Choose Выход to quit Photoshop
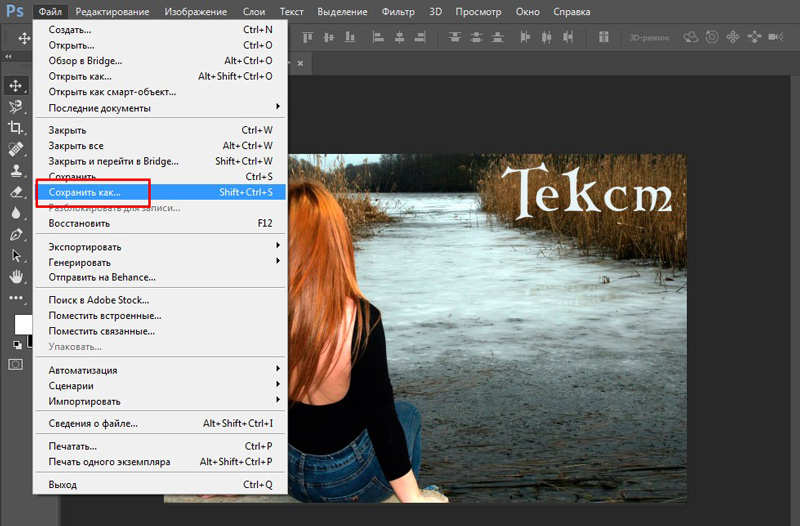Image resolution: width=800 pixels, height=526 pixels. tap(160, 485)
